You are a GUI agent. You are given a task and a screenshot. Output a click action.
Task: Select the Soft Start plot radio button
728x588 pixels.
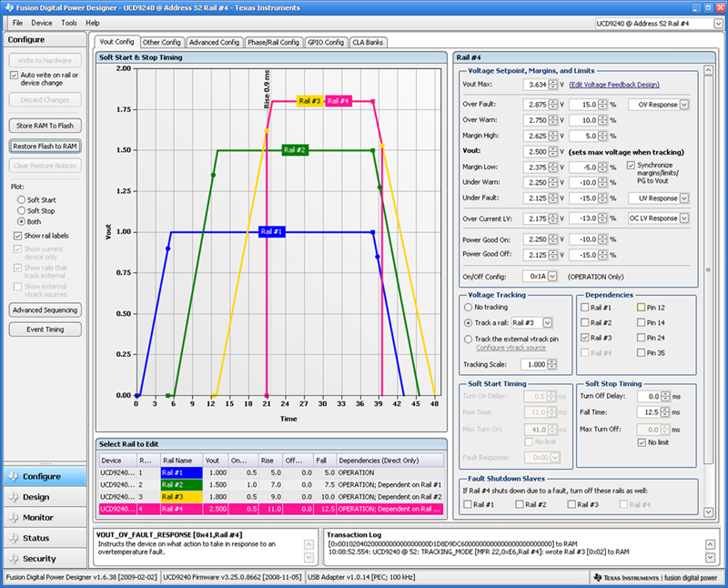(x=22, y=199)
